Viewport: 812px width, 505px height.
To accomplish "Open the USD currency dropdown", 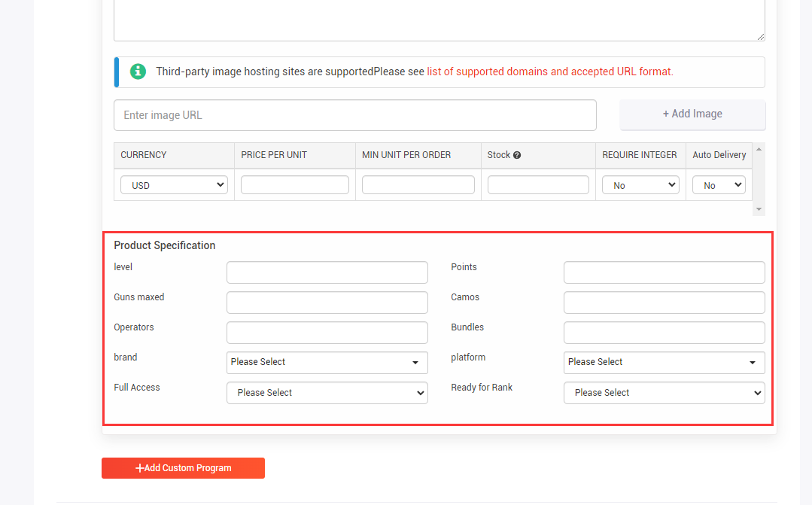I will (x=174, y=185).
